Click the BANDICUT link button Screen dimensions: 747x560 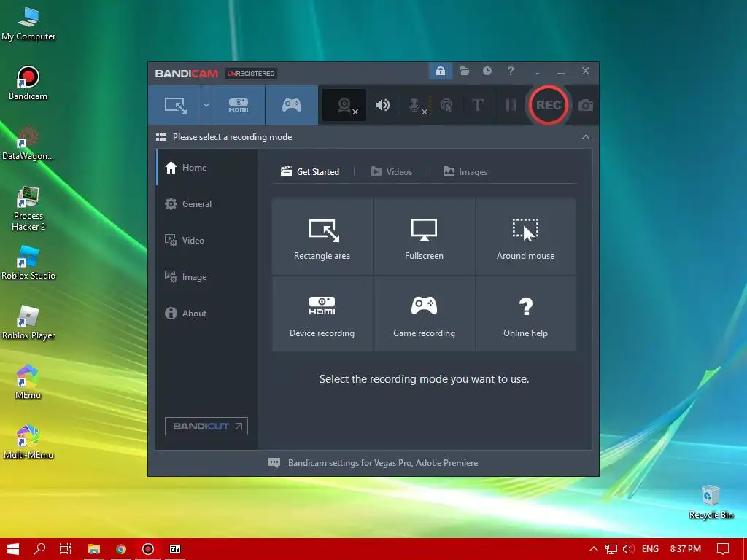[206, 426]
